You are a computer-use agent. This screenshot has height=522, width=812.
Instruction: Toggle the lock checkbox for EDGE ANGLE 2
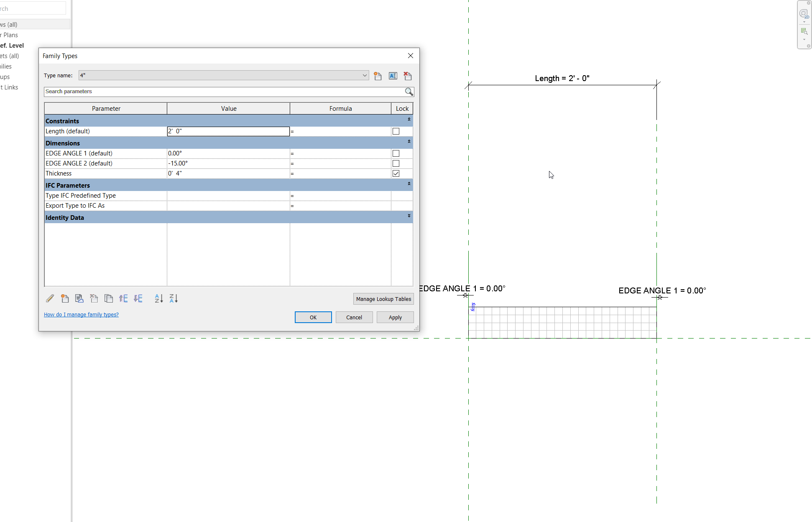coord(396,163)
